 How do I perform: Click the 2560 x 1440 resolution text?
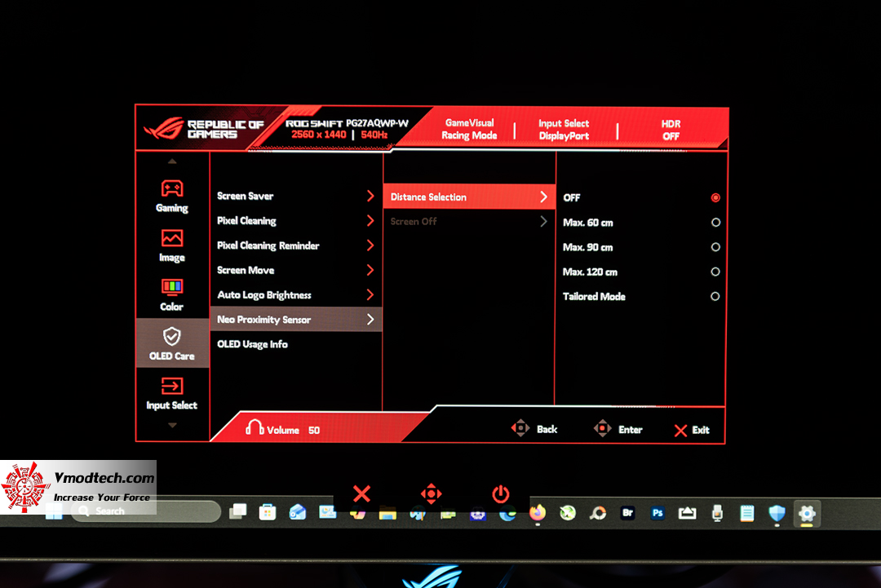point(319,135)
